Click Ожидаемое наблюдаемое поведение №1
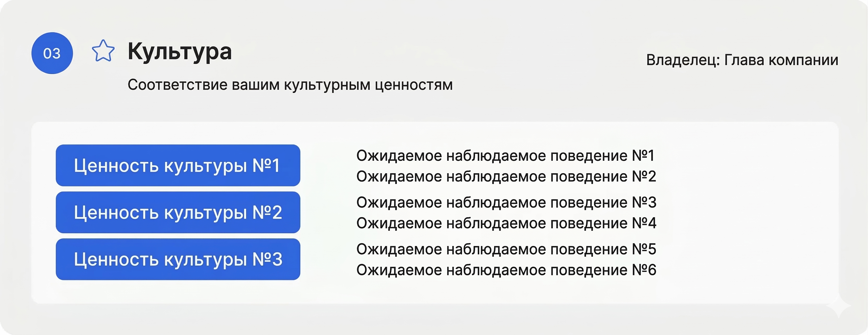The width and height of the screenshot is (868, 335). click(505, 156)
